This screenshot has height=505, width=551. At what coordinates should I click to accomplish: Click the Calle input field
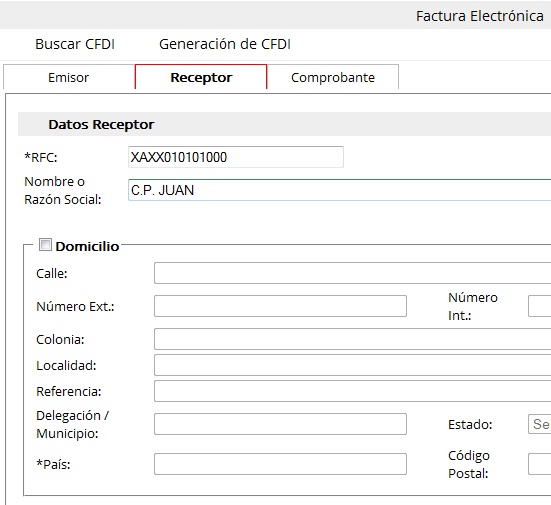point(352,273)
